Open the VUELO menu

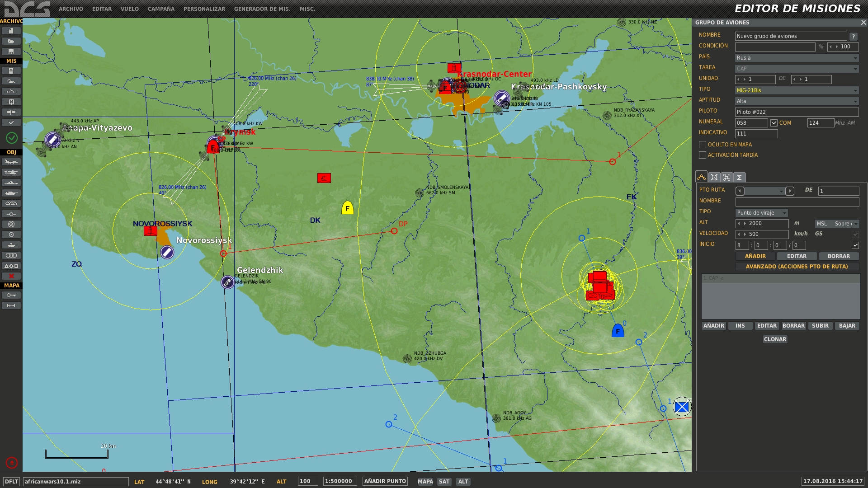pyautogui.click(x=130, y=9)
